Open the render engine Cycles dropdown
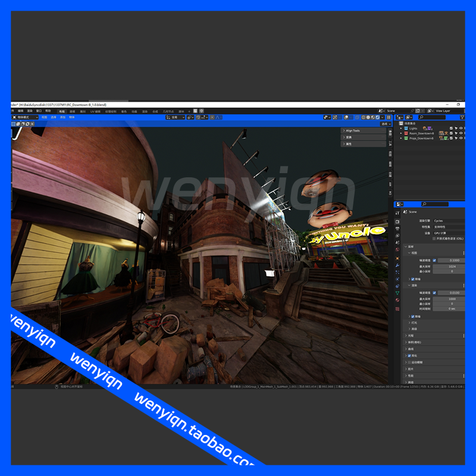Viewport: 476px width, 476px height. (449, 221)
